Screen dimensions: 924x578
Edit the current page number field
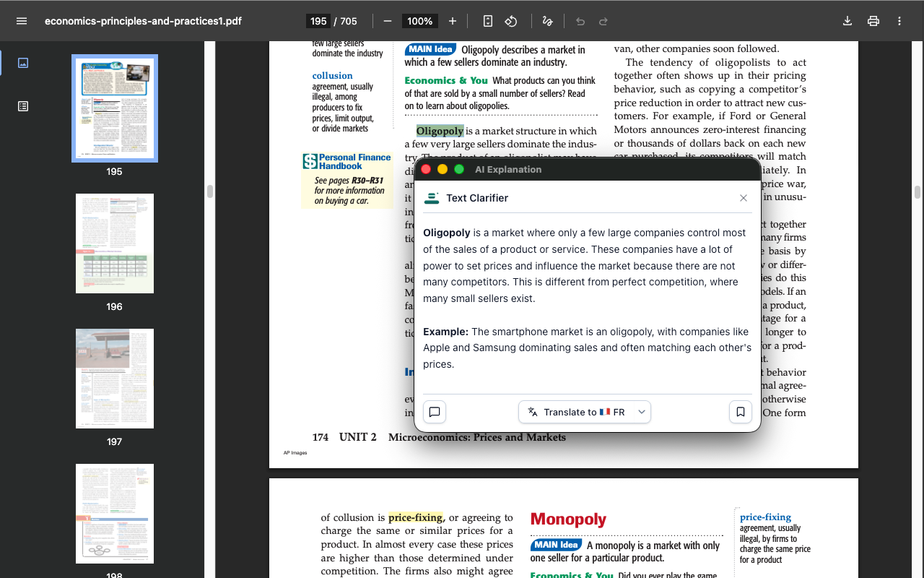click(x=318, y=21)
